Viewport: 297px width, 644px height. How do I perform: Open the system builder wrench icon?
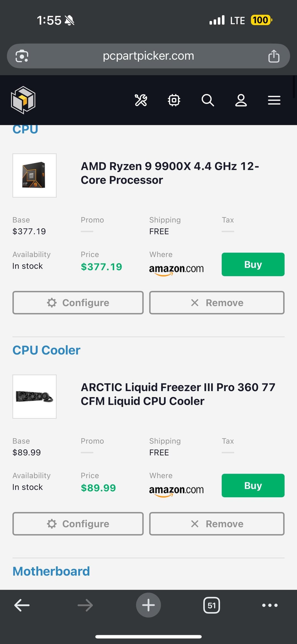pos(141,100)
